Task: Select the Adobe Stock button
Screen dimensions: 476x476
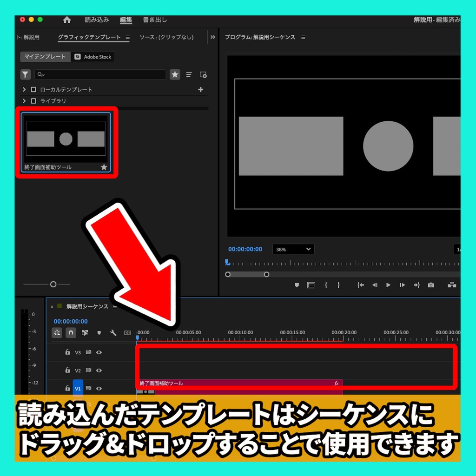Action: (93, 57)
